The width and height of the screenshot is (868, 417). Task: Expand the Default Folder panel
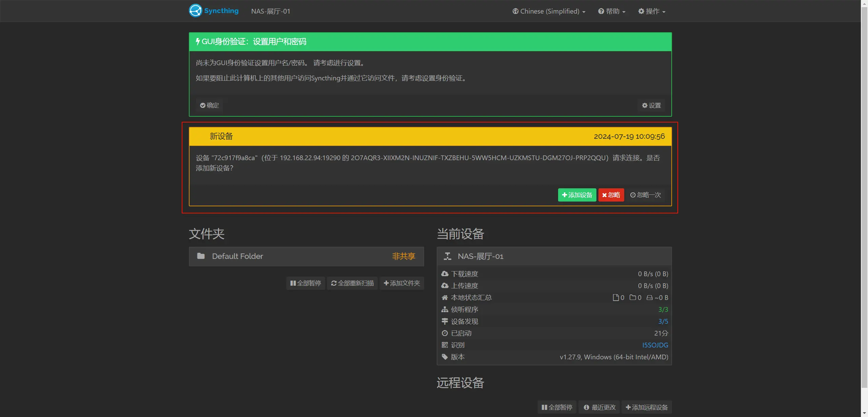pos(306,256)
